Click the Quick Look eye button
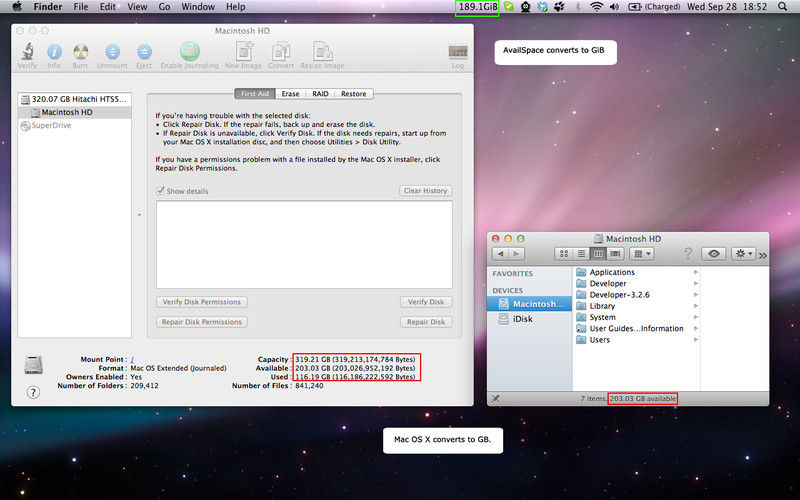The width and height of the screenshot is (800, 500). [713, 254]
